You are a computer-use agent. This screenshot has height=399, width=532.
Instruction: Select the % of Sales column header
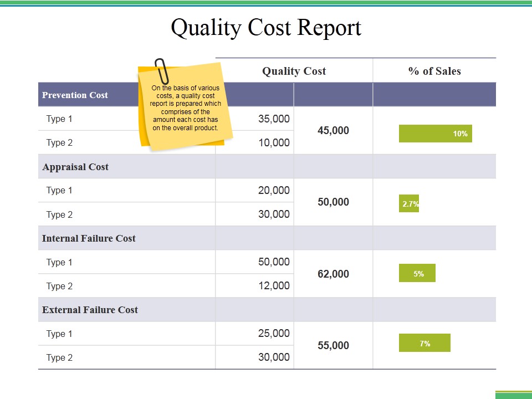[434, 71]
